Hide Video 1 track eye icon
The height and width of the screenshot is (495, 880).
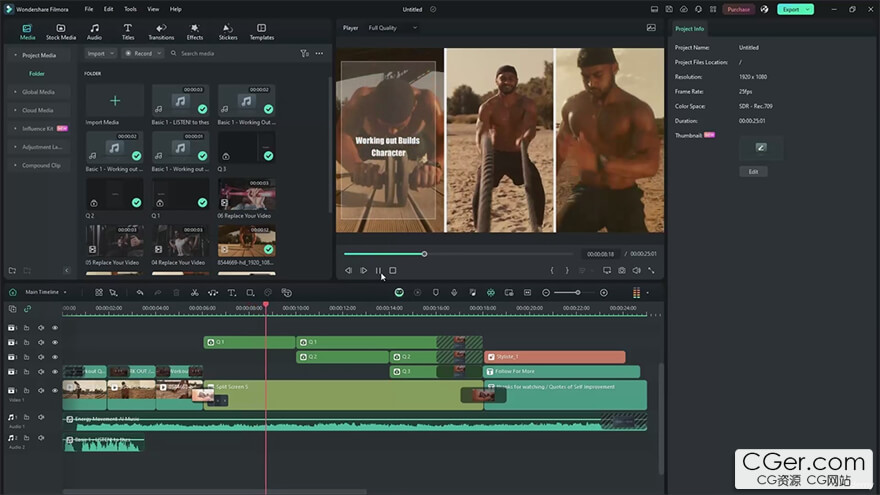pyautogui.click(x=55, y=391)
